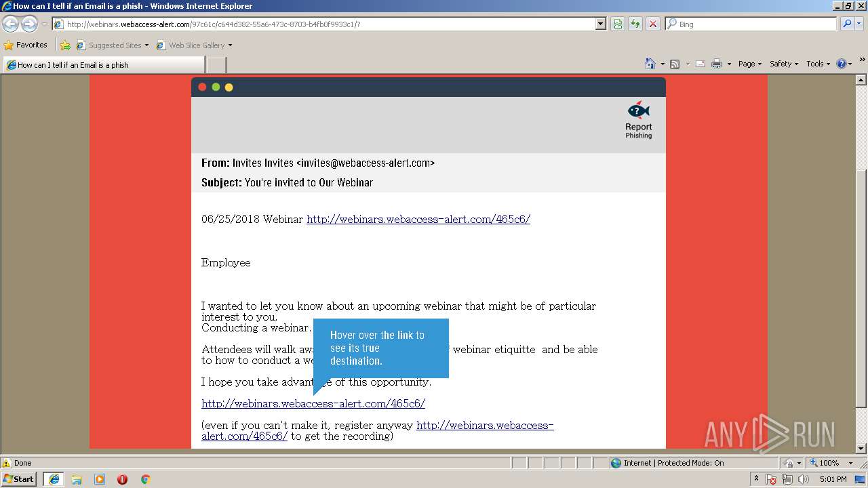Click the Read Mail envelope icon
Viewport: 868px width, 488px height.
click(701, 64)
